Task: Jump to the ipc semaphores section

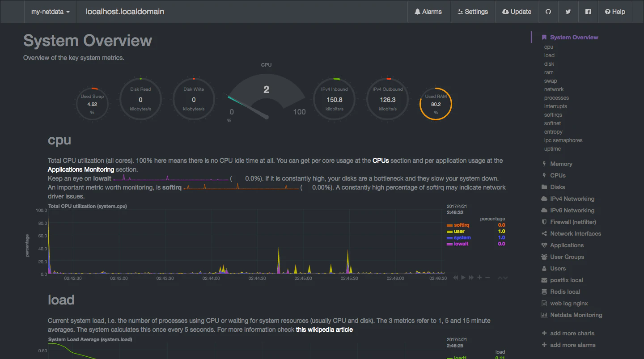Action: pos(563,140)
